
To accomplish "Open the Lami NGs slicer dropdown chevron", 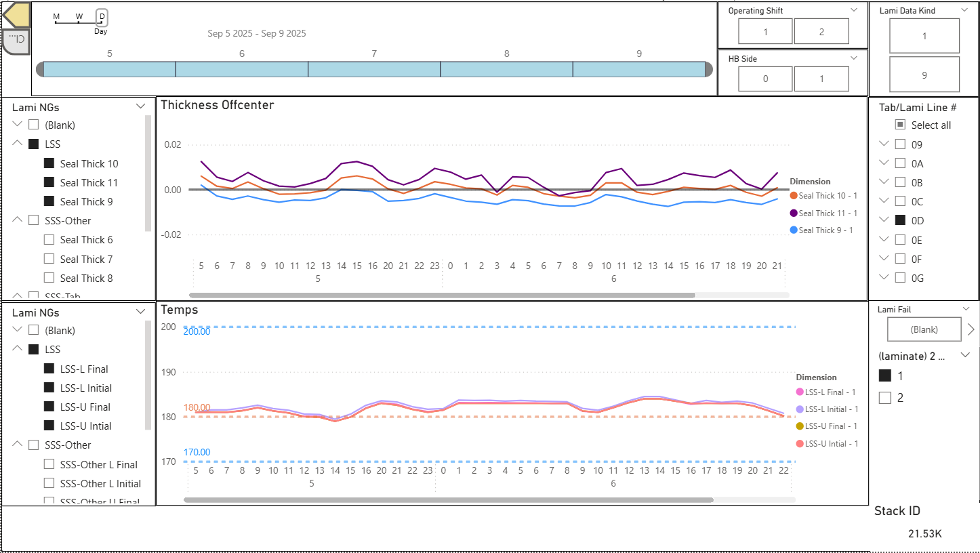I will click(x=141, y=106).
